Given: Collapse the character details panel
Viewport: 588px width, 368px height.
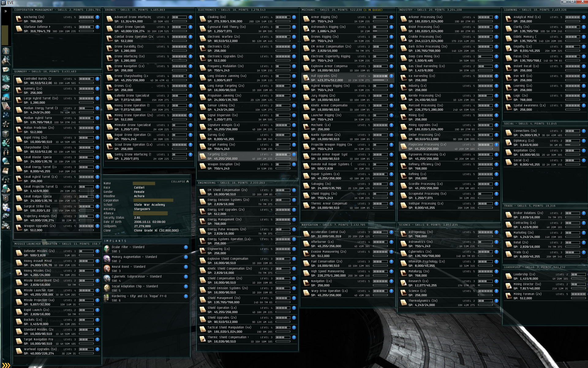Looking at the screenshot, I should pyautogui.click(x=180, y=182).
